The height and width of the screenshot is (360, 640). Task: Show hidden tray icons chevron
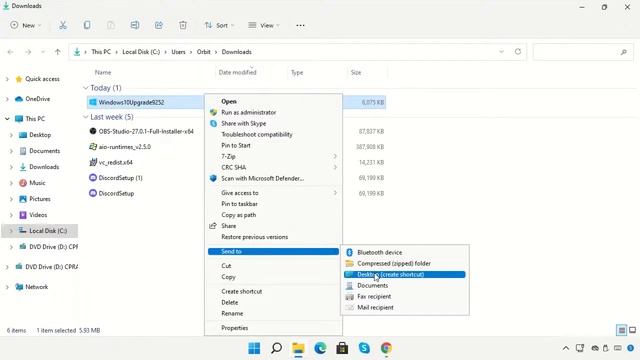point(566,348)
